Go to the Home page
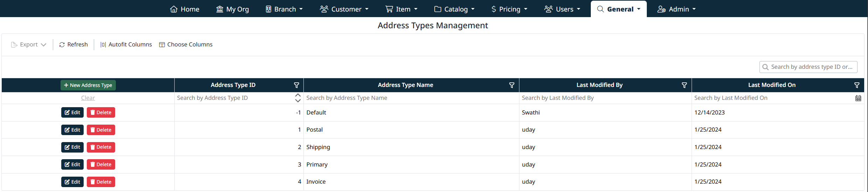 point(185,9)
